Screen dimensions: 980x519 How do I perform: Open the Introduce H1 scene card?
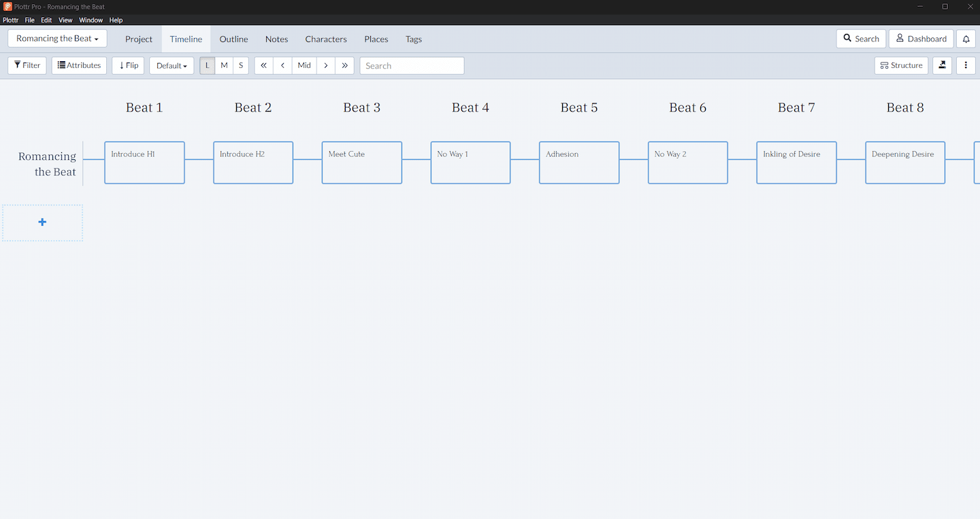[144, 163]
